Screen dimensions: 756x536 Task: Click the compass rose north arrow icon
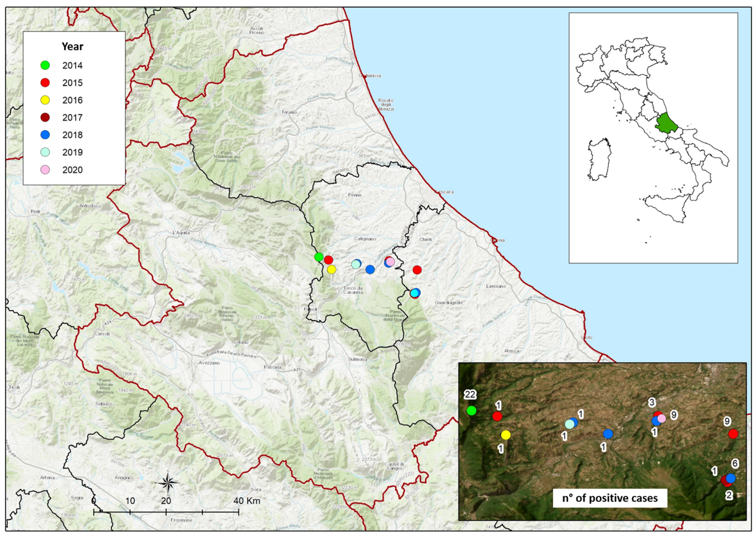168,483
